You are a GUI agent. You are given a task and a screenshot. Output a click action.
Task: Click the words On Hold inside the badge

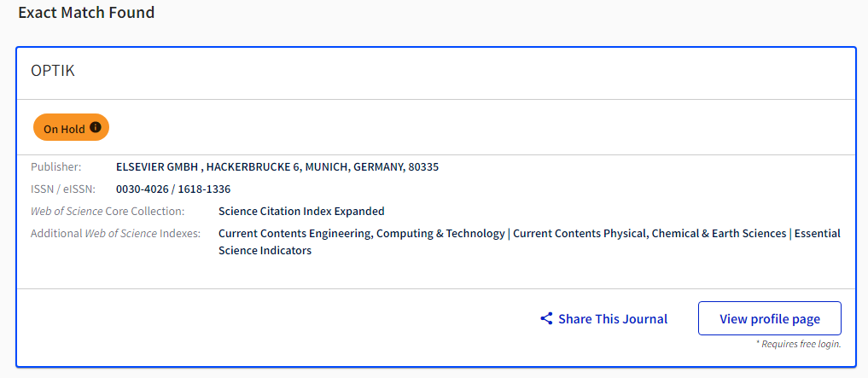click(x=64, y=129)
